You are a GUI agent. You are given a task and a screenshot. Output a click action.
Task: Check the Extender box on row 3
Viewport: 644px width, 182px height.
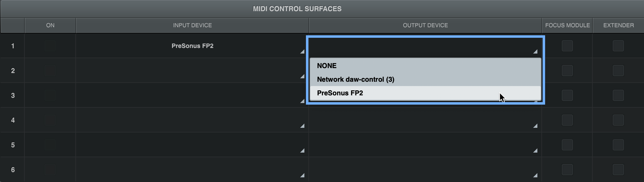click(618, 95)
